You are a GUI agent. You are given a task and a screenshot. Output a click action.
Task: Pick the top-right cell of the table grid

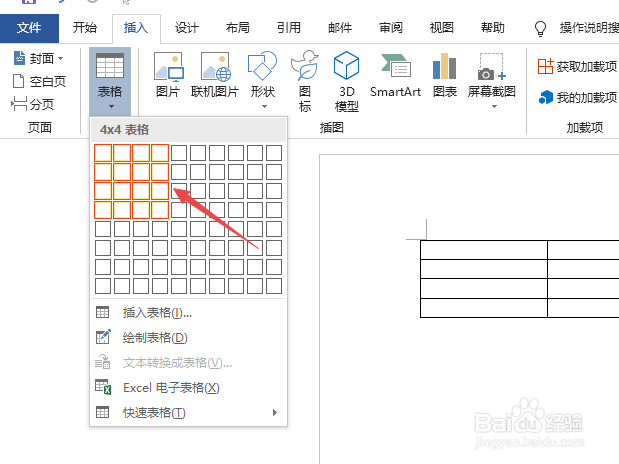click(274, 153)
